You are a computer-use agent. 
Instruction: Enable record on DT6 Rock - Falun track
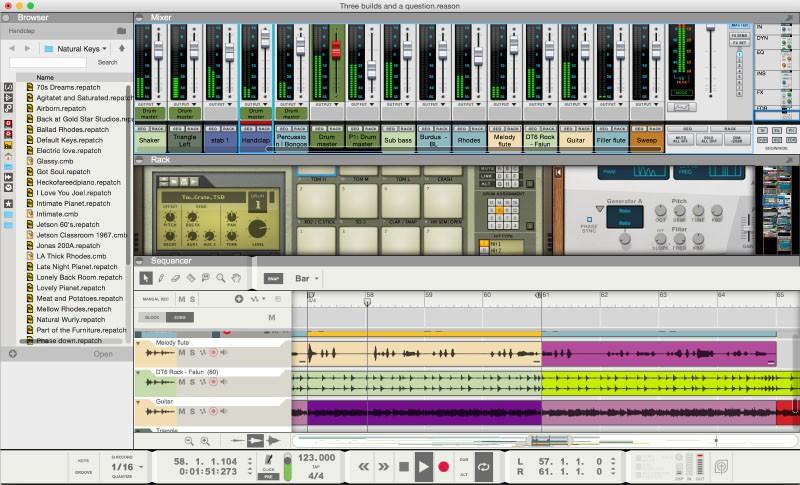click(212, 381)
